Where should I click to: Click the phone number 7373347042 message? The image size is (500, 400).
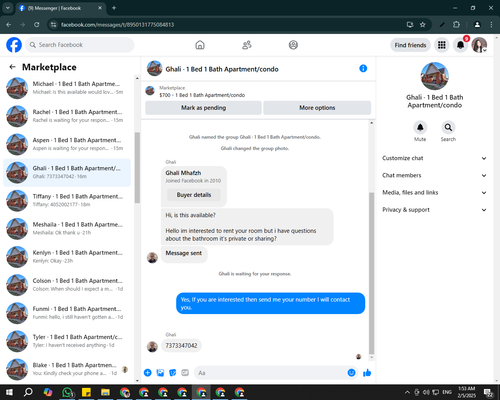[x=181, y=346]
